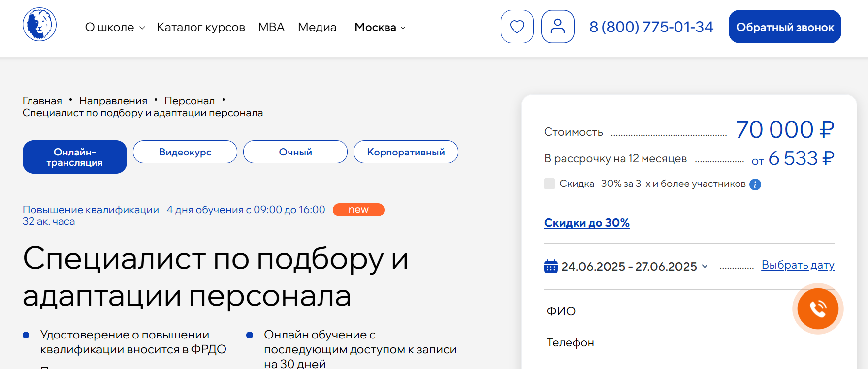Open the 'Москва' city selector
The width and height of the screenshot is (868, 369).
[380, 28]
